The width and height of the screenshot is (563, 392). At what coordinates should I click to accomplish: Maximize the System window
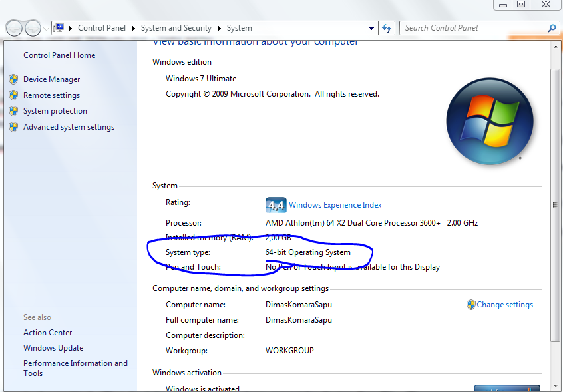coord(521,5)
